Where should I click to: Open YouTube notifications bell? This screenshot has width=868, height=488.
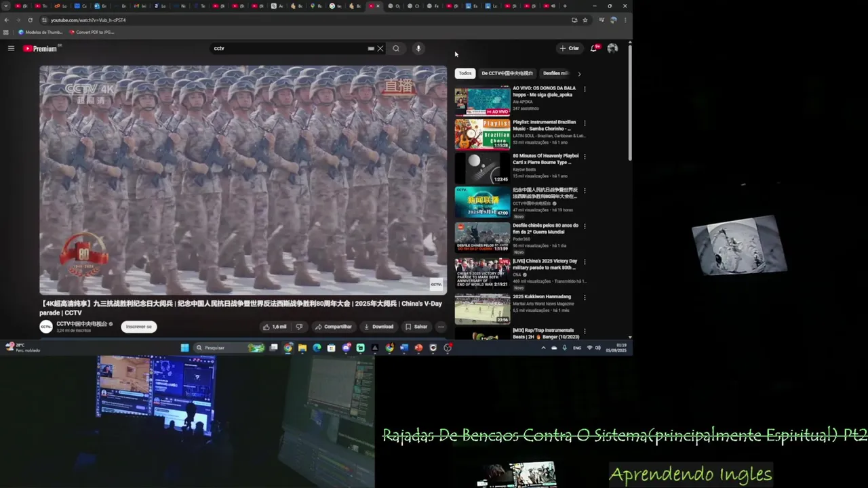click(x=594, y=48)
